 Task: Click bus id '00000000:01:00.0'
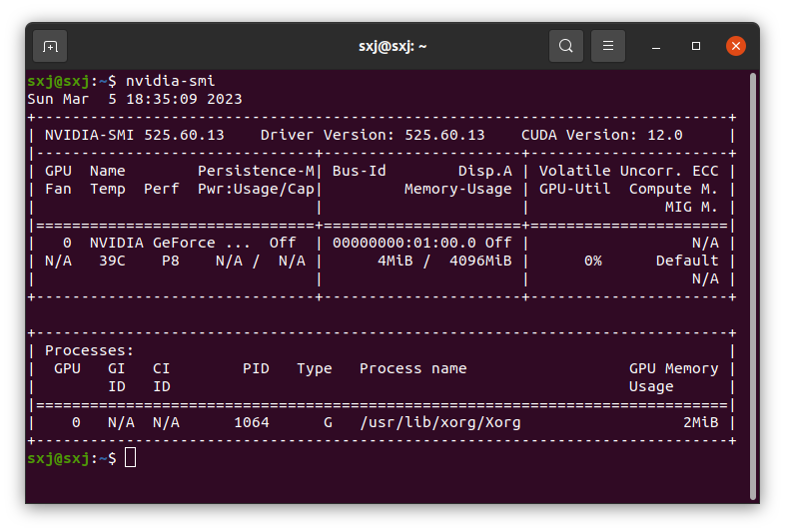tap(404, 244)
